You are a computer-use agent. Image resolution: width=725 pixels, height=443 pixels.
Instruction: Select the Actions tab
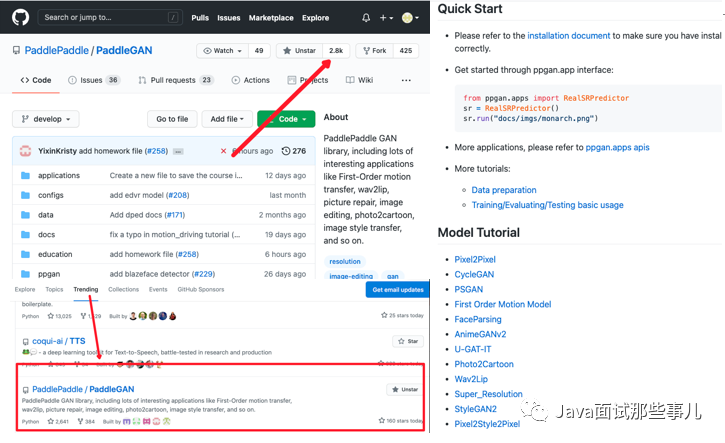point(251,80)
